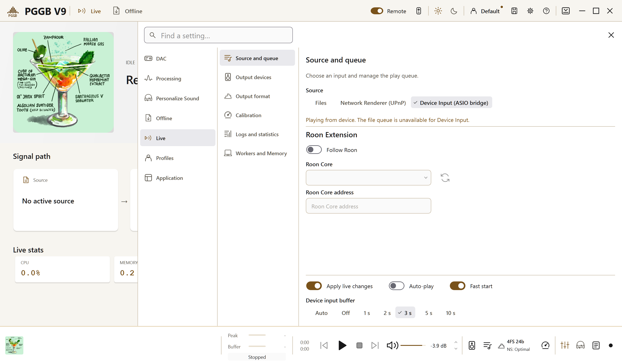This screenshot has width=622, height=364.
Task: Skip to the next track
Action: (375, 345)
